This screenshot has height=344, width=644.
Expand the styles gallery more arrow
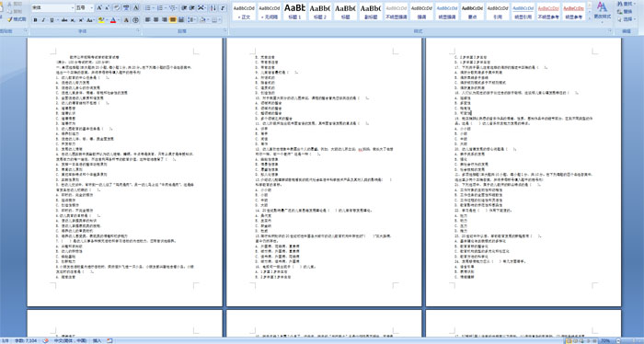590,17
